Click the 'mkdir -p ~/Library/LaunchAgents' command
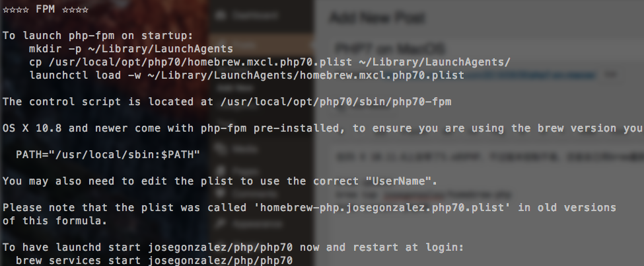Viewport: 644px width, 266px height. pyautogui.click(x=131, y=48)
